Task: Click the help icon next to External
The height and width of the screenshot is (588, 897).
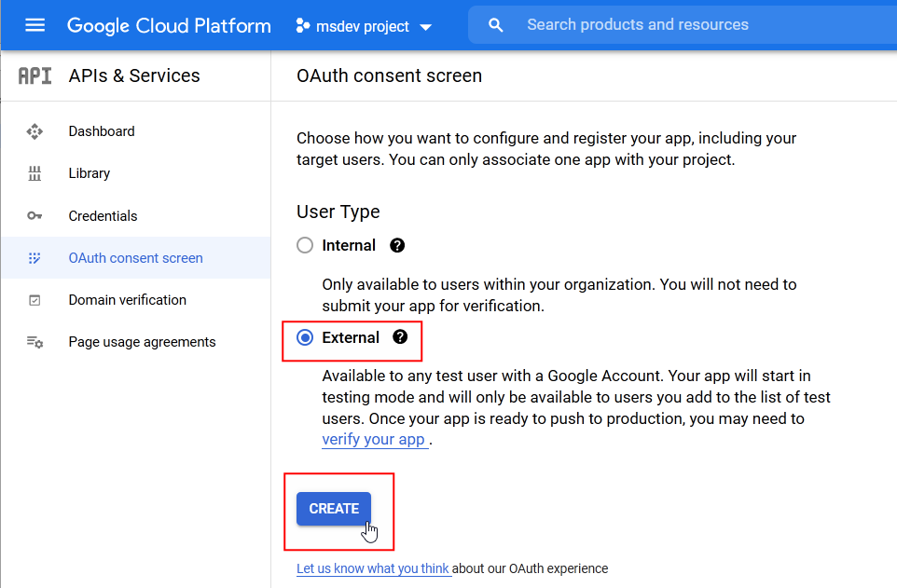Action: click(x=400, y=337)
